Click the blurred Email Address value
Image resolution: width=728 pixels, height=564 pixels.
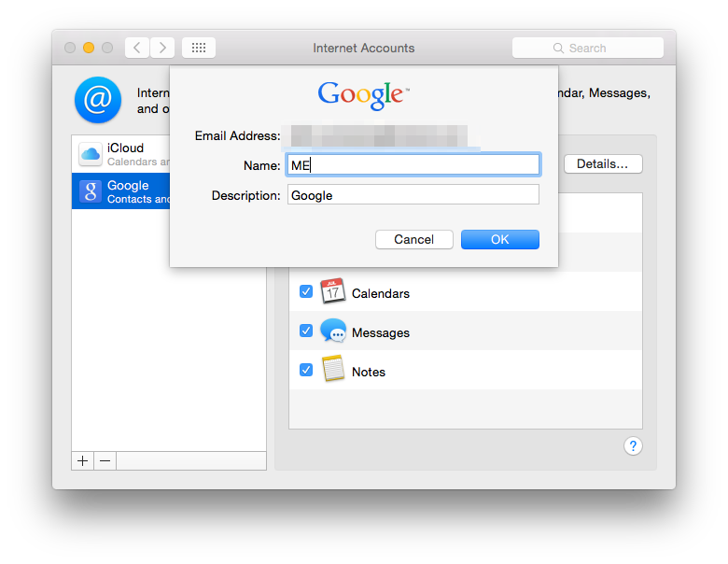tap(379, 135)
